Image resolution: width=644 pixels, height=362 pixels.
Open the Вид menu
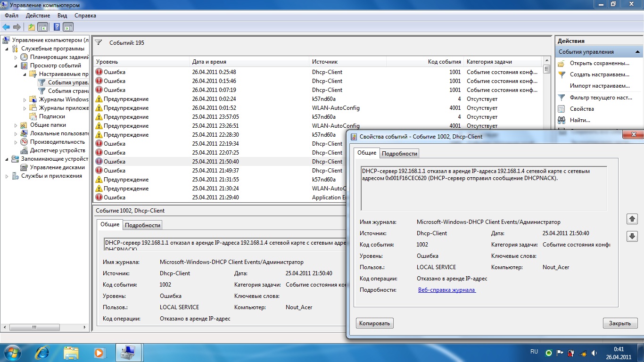pyautogui.click(x=62, y=16)
